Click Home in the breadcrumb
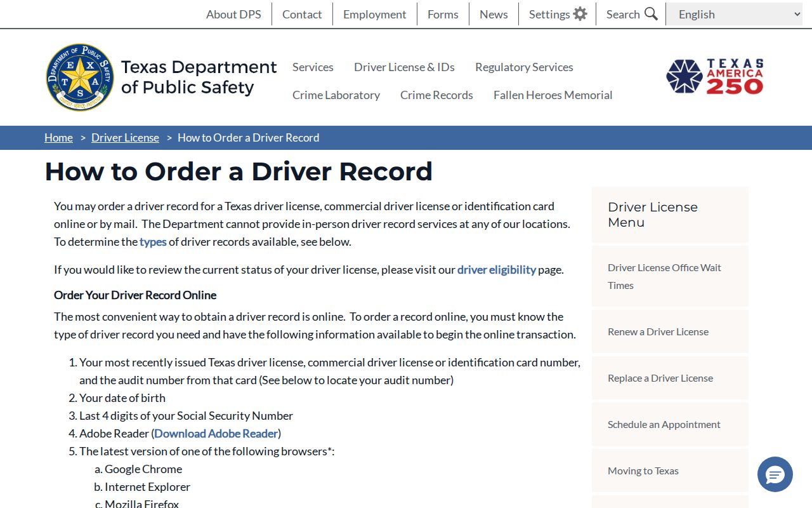Viewport: 812px width, 508px height. 58,138
